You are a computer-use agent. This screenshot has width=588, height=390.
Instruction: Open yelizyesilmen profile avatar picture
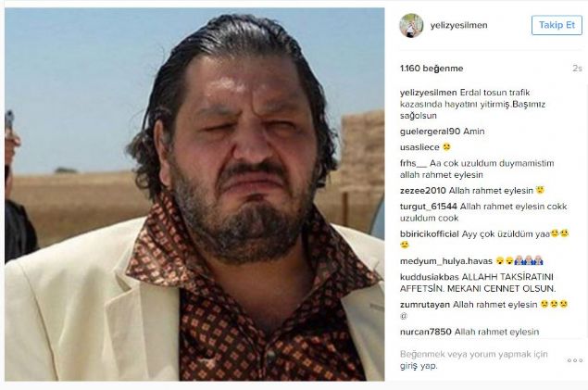(411, 26)
